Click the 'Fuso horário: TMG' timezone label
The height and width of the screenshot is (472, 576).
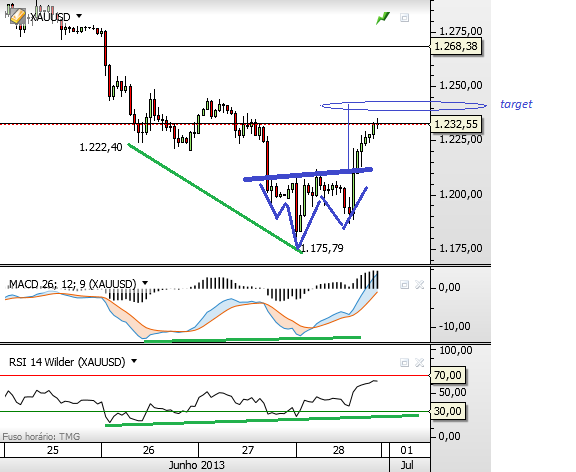tap(41, 437)
